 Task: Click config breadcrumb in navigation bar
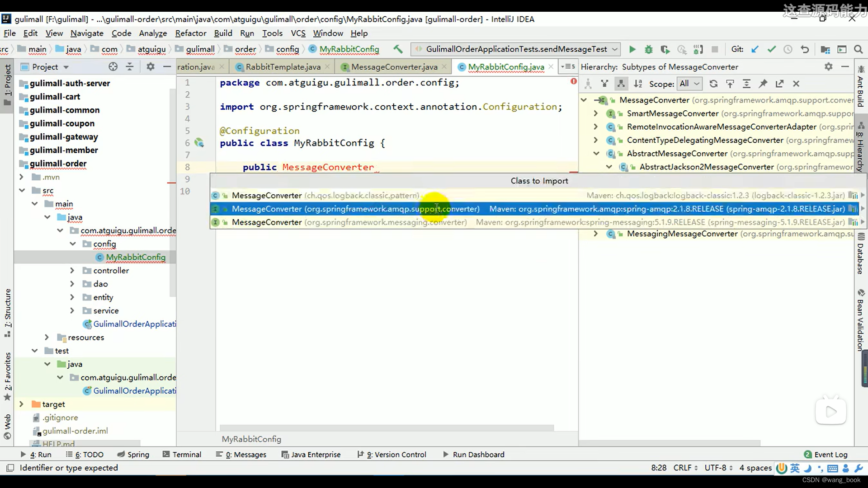[x=288, y=49]
